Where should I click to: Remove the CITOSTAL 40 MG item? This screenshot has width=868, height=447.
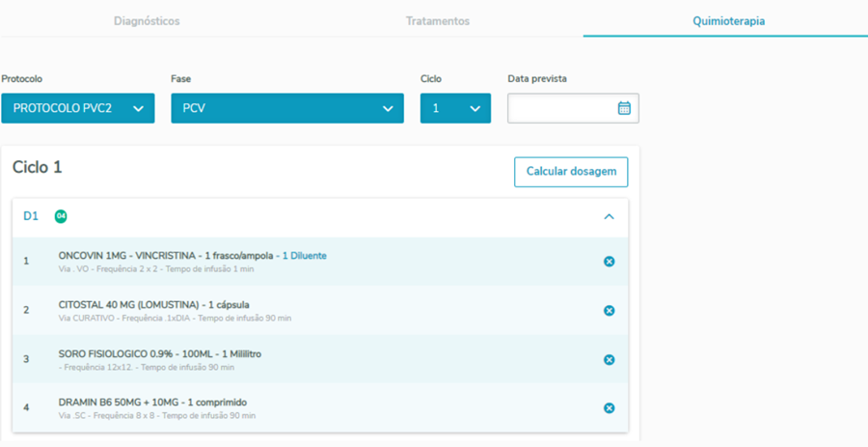pos(609,311)
